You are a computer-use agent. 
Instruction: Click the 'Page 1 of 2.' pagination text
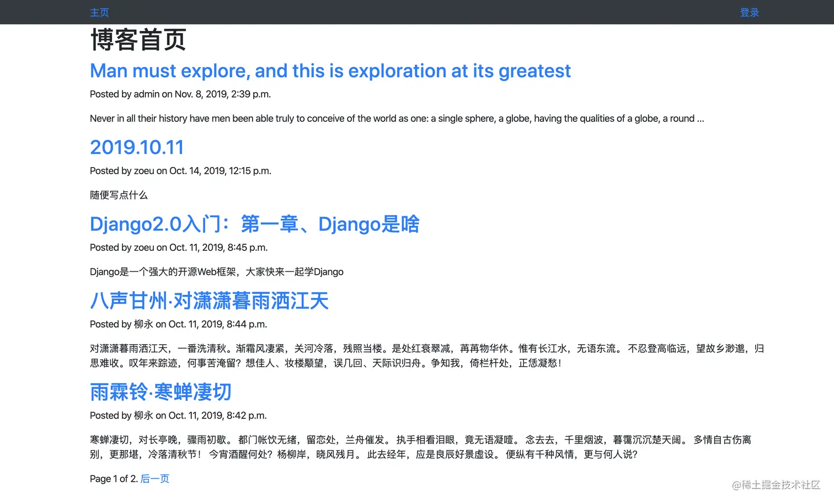click(114, 479)
